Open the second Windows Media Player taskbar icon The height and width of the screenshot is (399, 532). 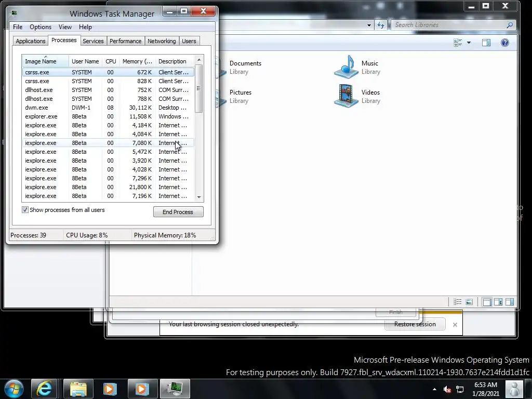pyautogui.click(x=142, y=389)
